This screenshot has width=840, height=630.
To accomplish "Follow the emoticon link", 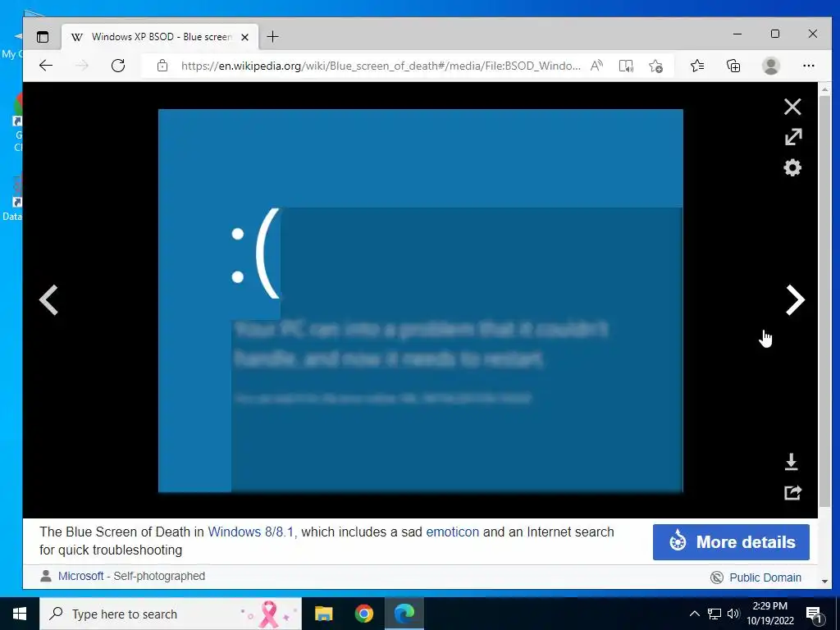I will pyautogui.click(x=452, y=532).
